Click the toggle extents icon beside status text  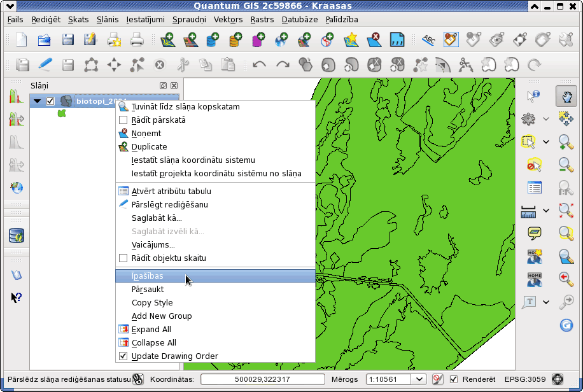138,379
